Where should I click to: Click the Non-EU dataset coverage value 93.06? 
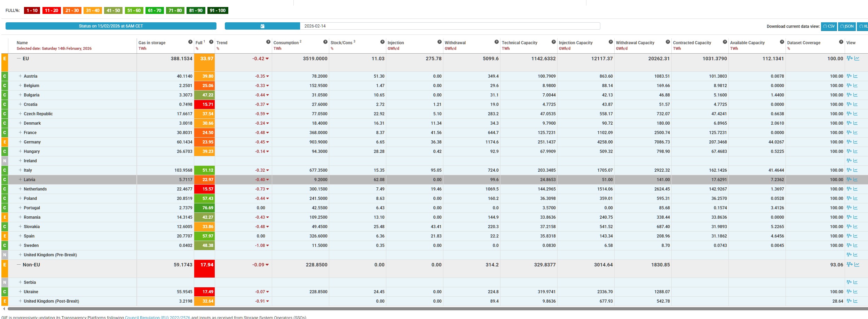coord(837,265)
